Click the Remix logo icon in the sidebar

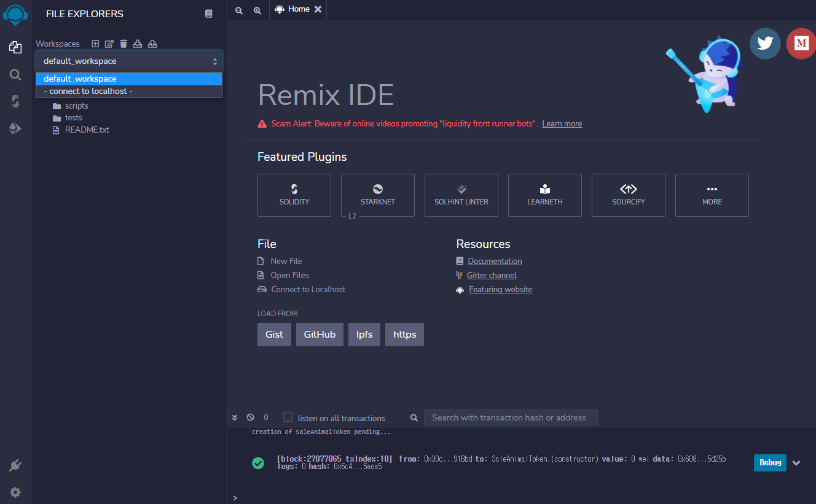[x=15, y=14]
